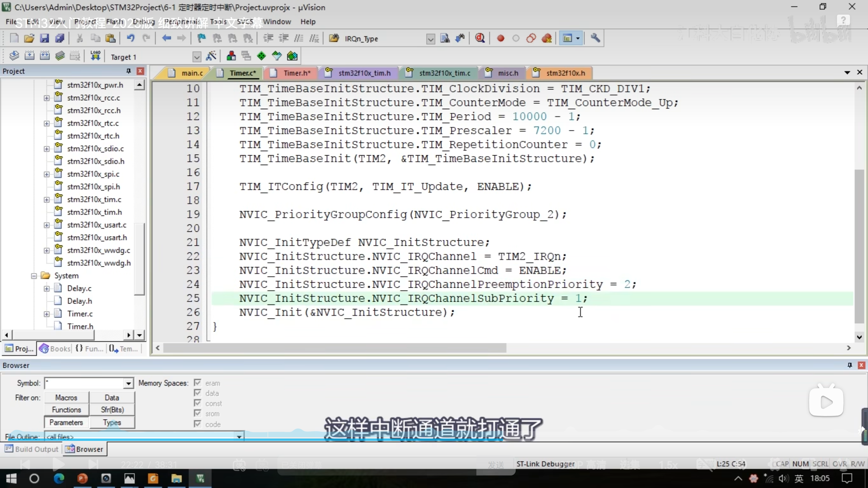
Task: Click the Open file folder icon
Action: (29, 38)
